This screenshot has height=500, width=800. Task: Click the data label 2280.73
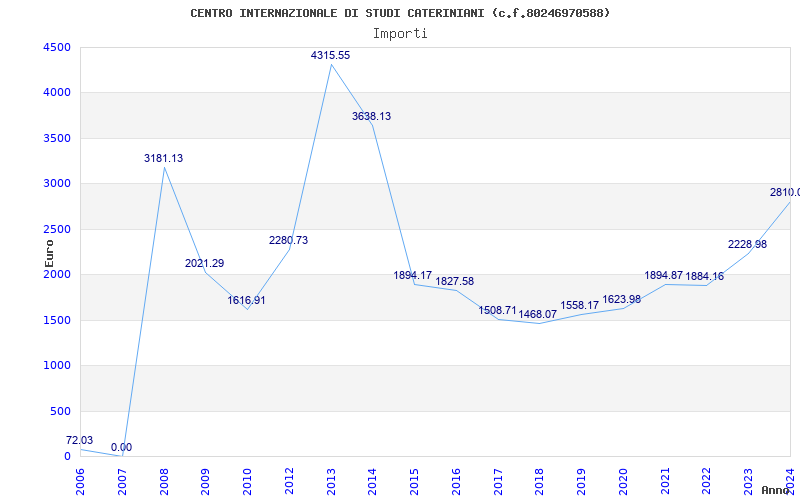point(289,240)
